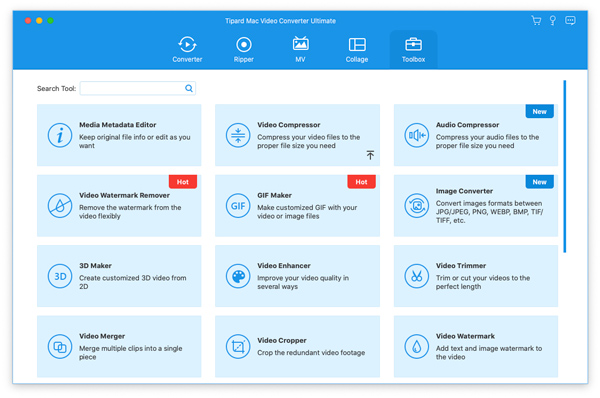The width and height of the screenshot is (600, 398).
Task: Open the Converter tab
Action: 187,49
